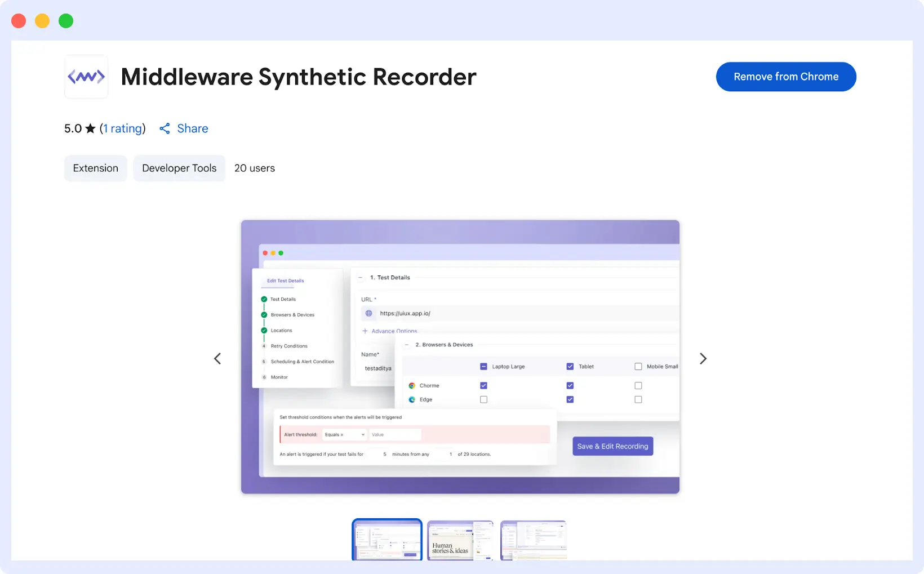
Task: Open the 1 rating link
Action: click(123, 128)
